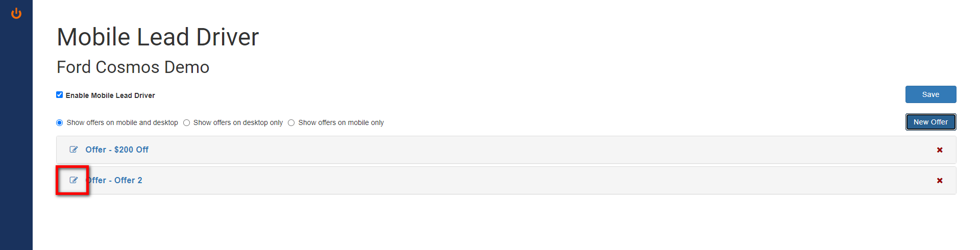Delete the $200 Off offer with red X
980x250 pixels.
(x=939, y=150)
